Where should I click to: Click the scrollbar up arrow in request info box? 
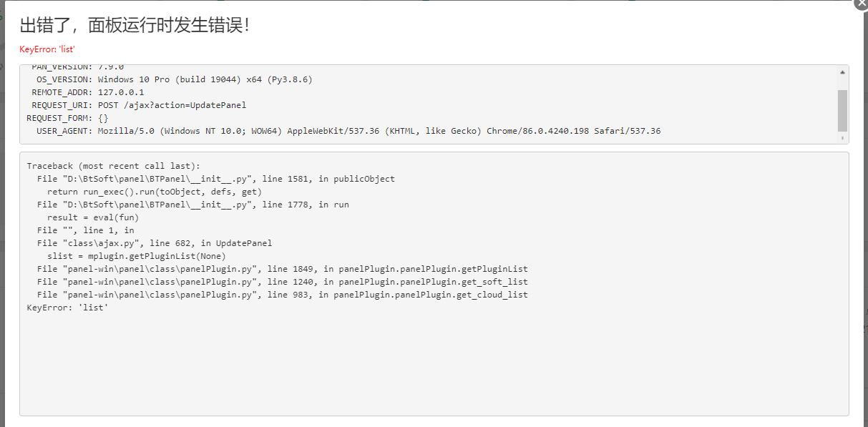pyautogui.click(x=842, y=72)
